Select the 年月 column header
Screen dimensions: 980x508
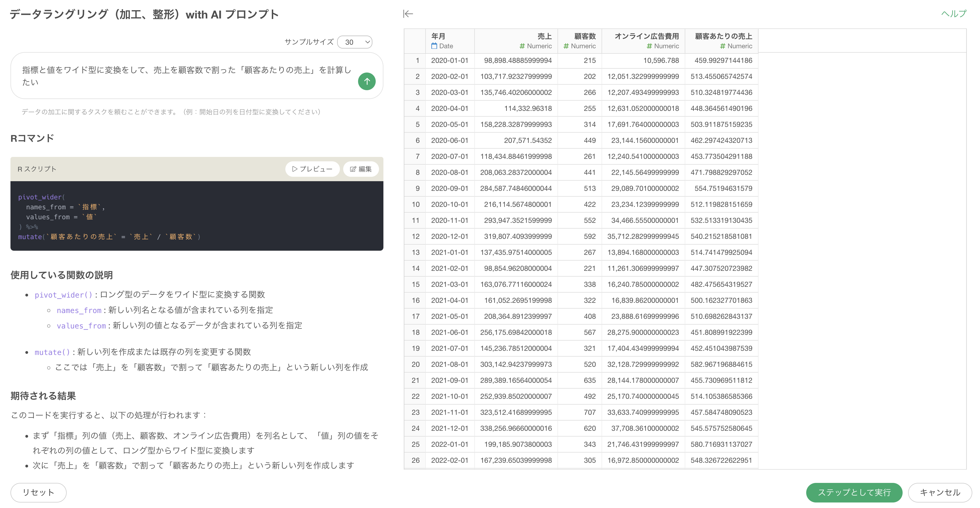450,41
